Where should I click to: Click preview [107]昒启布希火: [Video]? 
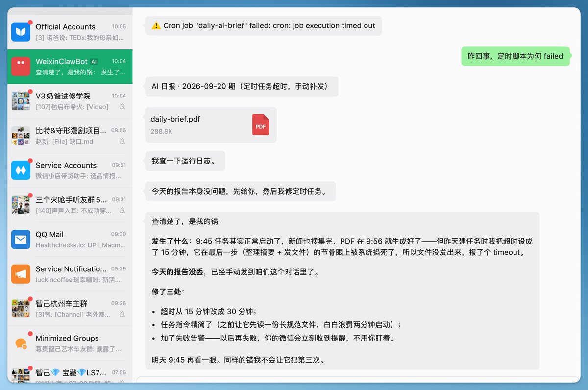72,107
